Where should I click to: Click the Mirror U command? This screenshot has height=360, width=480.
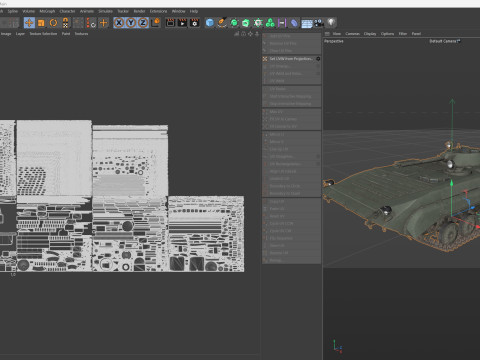[x=291, y=134]
